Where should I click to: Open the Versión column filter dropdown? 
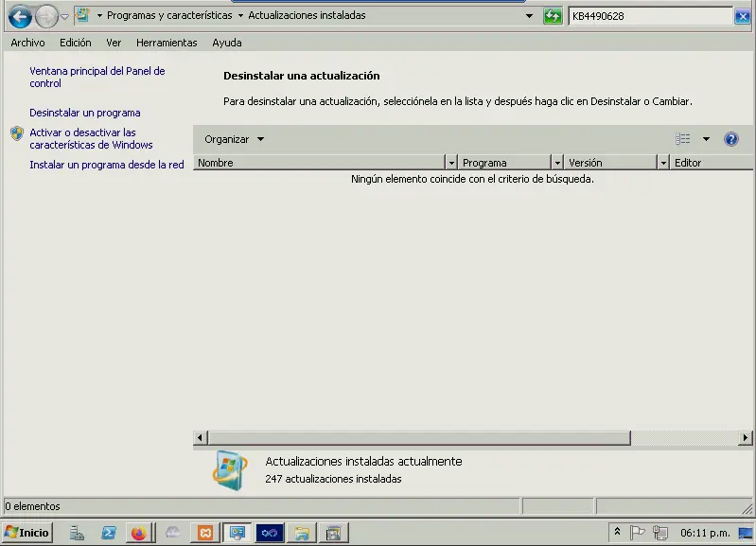(x=663, y=163)
